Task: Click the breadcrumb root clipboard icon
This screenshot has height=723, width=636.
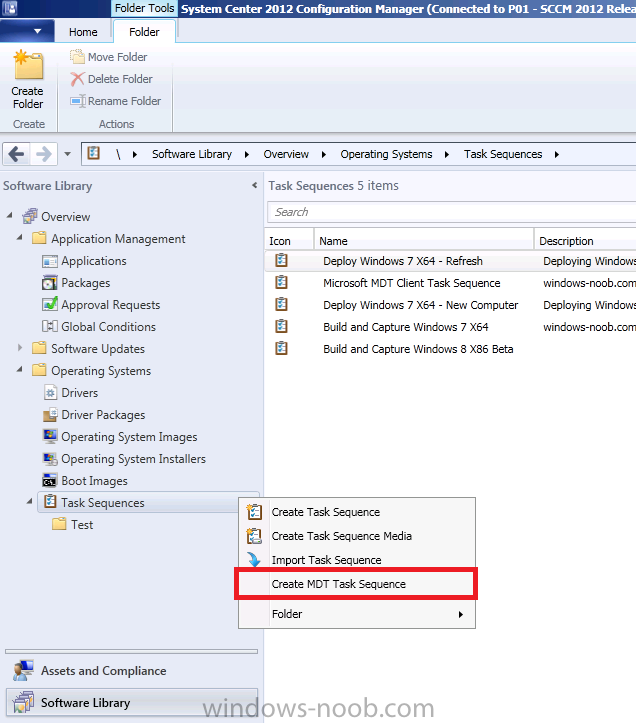Action: click(x=94, y=153)
